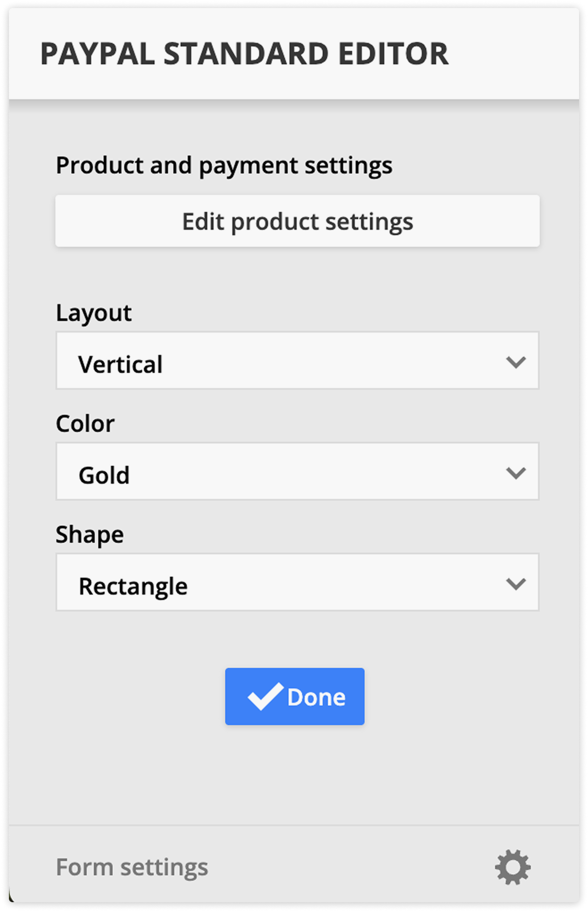
Task: Click the Shape field label
Action: click(x=90, y=535)
